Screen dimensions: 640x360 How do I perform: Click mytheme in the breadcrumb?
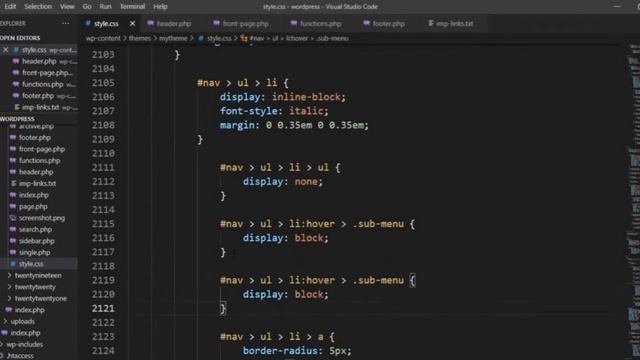pos(173,38)
